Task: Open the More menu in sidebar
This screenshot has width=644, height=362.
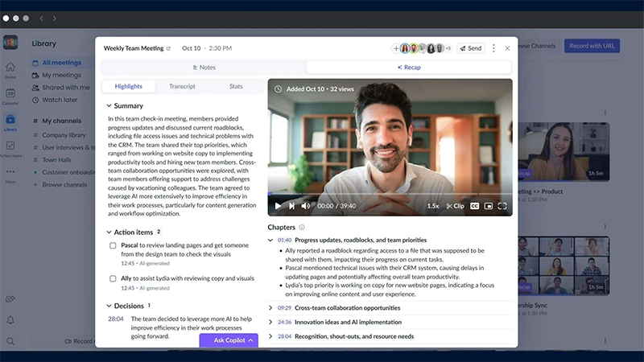Action: 10,175
